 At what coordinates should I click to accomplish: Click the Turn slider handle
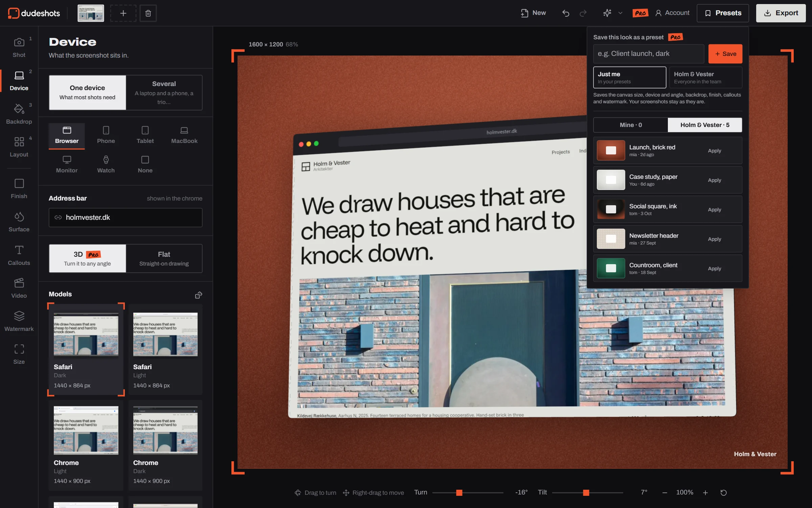pos(459,492)
